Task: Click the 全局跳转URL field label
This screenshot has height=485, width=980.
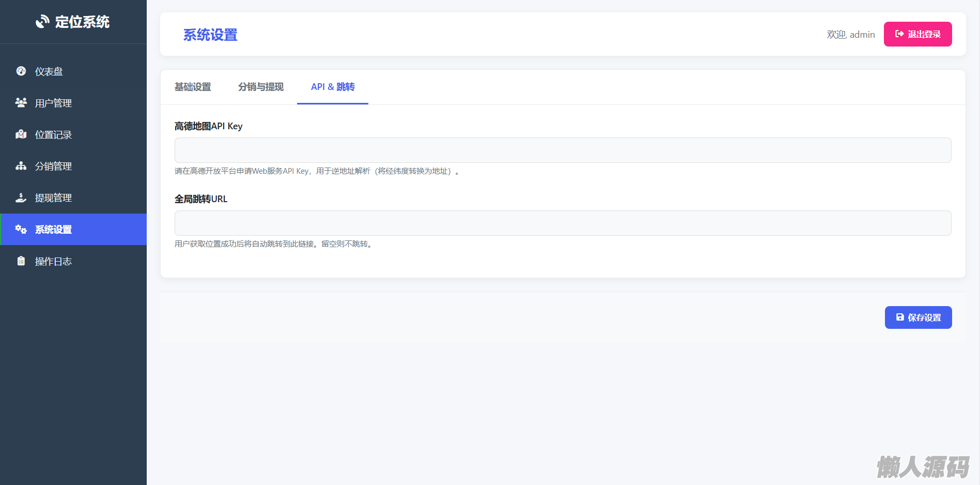Action: [201, 199]
